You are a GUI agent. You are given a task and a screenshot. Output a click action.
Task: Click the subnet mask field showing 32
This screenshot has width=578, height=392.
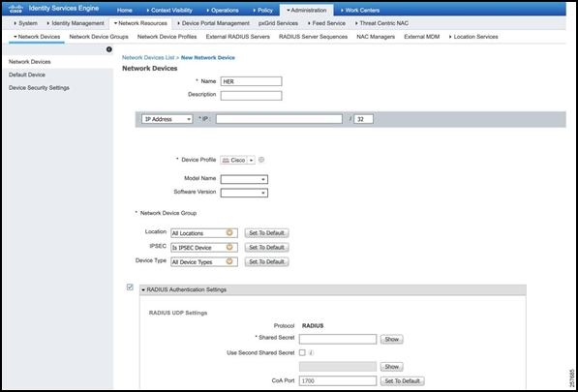(363, 119)
